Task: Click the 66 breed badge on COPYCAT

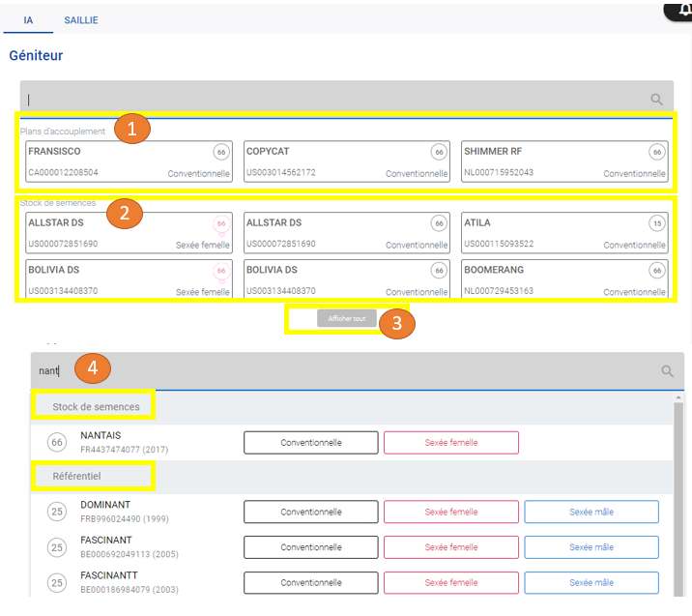Action: (x=439, y=152)
